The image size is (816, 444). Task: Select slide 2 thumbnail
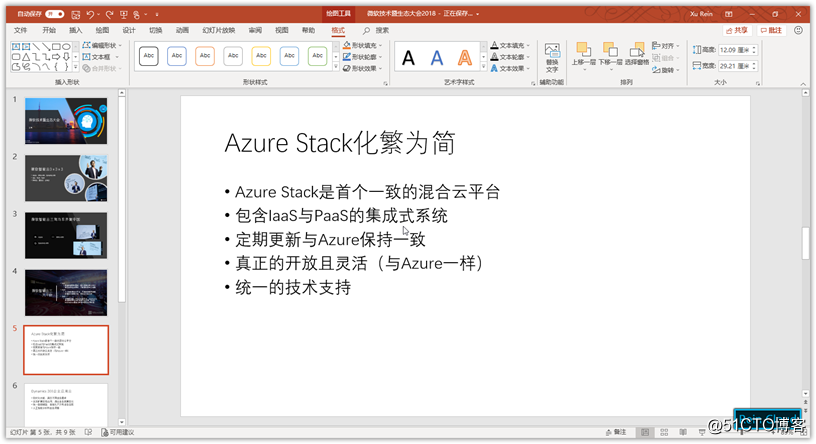coord(66,178)
